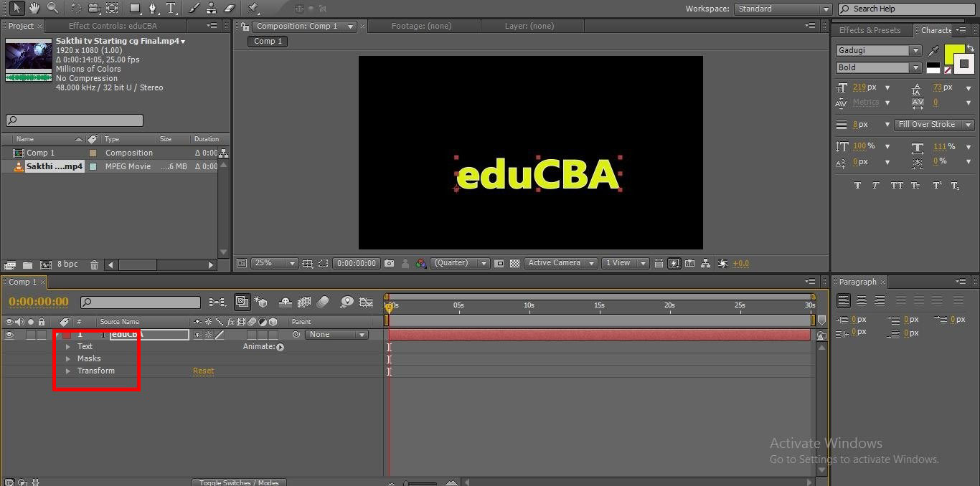Select the Puppet Pin tool
The height and width of the screenshot is (486, 980).
(x=253, y=9)
